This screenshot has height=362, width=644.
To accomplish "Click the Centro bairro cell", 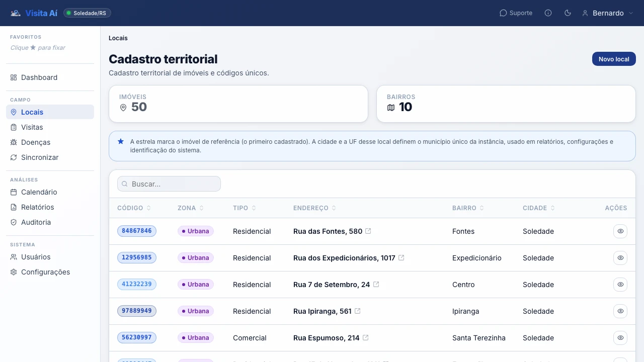I will (463, 285).
